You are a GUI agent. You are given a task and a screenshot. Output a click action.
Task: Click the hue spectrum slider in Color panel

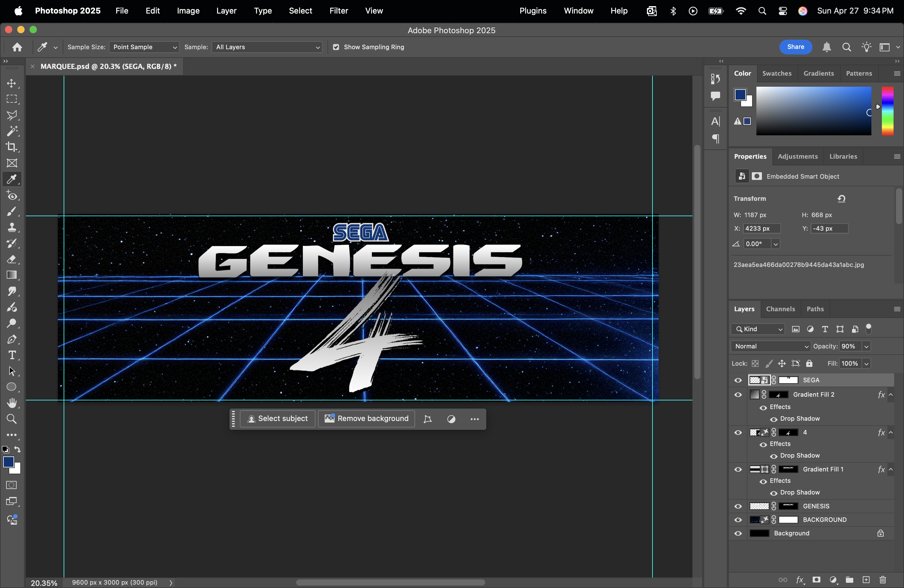(x=887, y=110)
